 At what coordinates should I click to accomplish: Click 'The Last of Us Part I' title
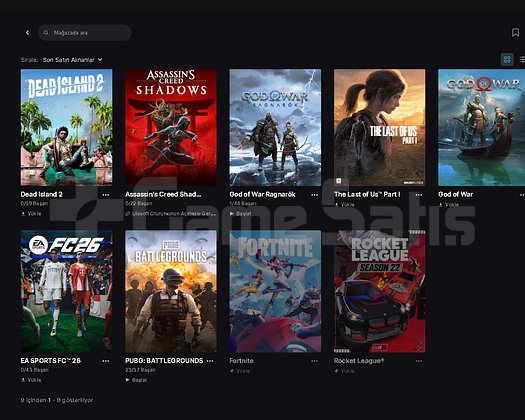click(367, 194)
